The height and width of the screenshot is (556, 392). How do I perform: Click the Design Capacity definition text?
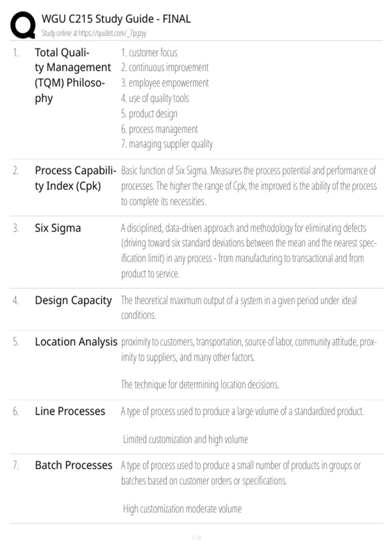click(x=239, y=307)
